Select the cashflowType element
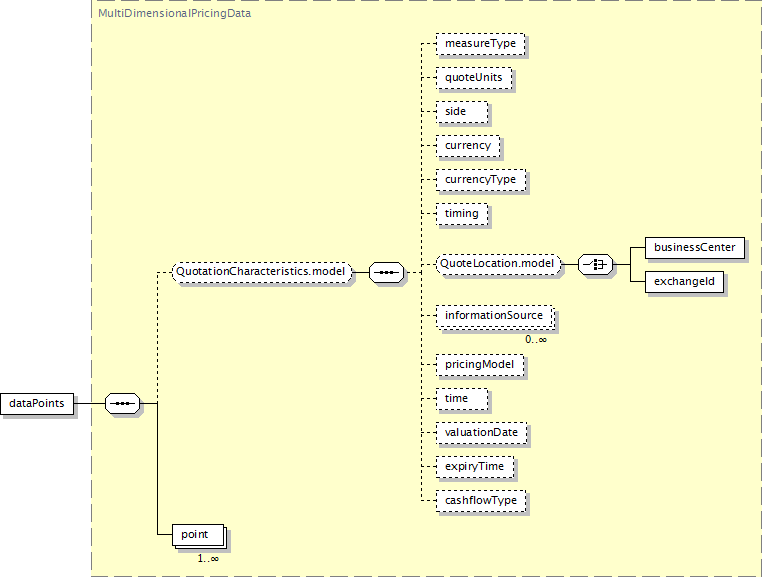This screenshot has width=762, height=577. 481,501
